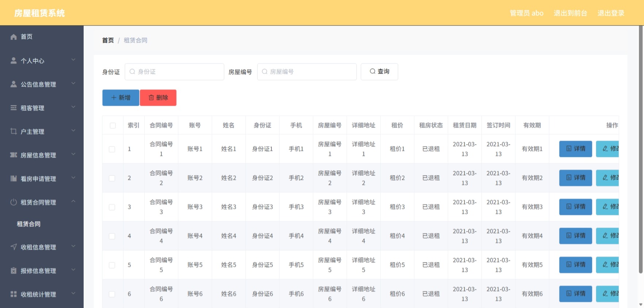The width and height of the screenshot is (644, 308).
Task: Check the checkbox for row 6
Action: click(x=112, y=294)
